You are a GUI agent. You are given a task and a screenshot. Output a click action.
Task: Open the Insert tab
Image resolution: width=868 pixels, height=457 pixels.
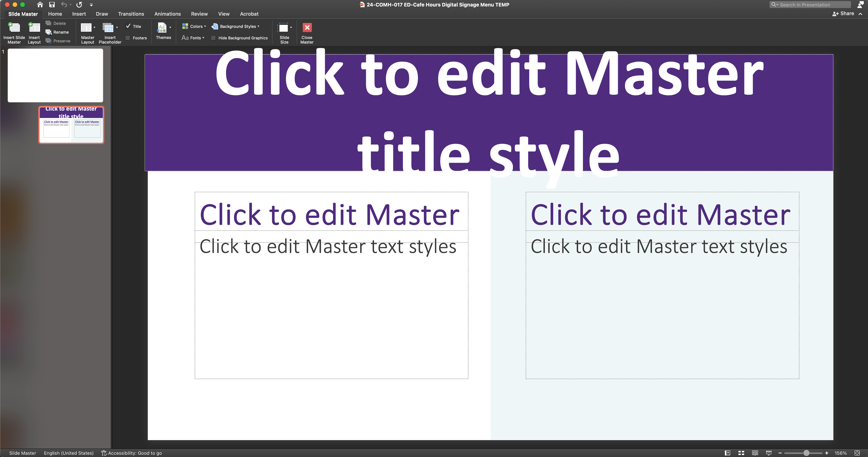(x=79, y=14)
